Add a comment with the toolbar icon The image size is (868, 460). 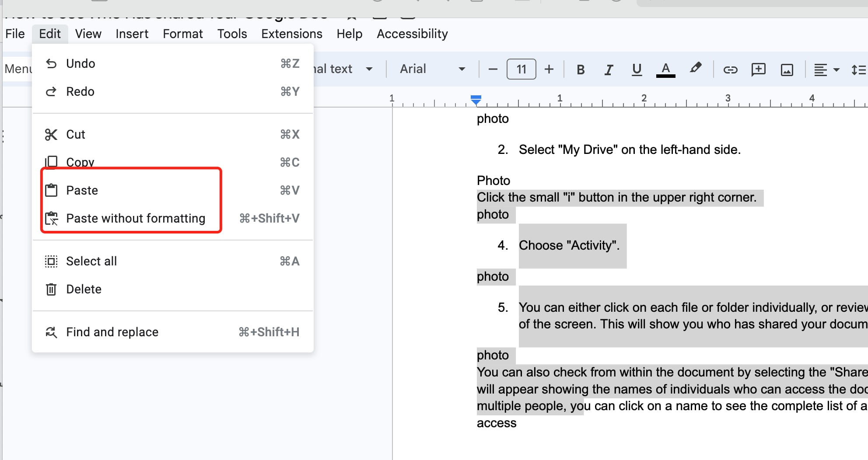(x=758, y=70)
